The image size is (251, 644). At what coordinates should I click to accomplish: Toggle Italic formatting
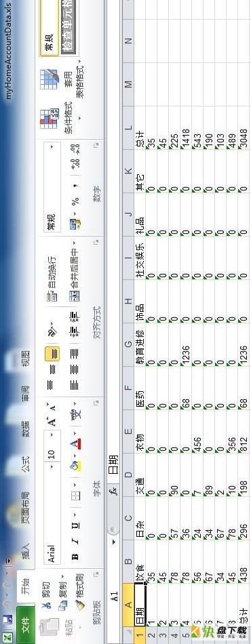pos(75,542)
